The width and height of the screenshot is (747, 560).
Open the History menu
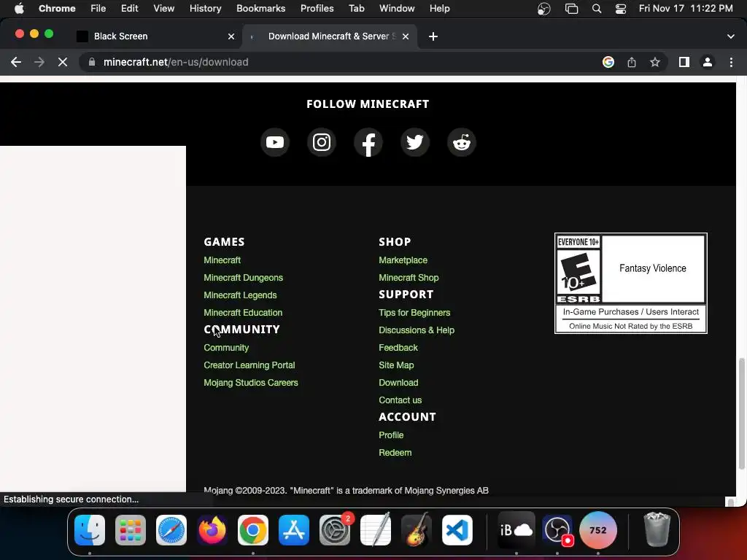[x=205, y=9]
